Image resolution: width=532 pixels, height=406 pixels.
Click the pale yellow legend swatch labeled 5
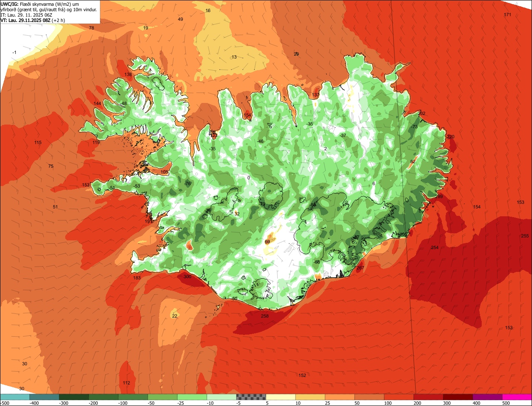pos(281,397)
